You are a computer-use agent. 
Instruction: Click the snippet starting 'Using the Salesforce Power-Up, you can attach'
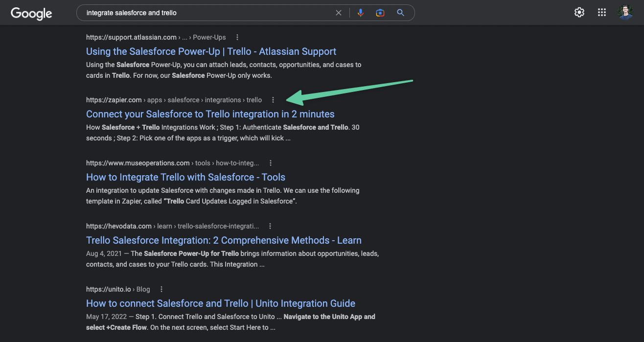(x=224, y=70)
